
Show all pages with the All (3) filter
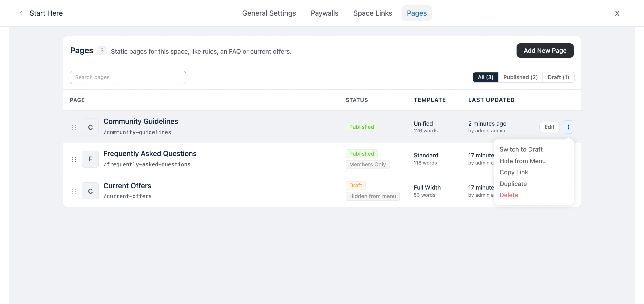485,77
